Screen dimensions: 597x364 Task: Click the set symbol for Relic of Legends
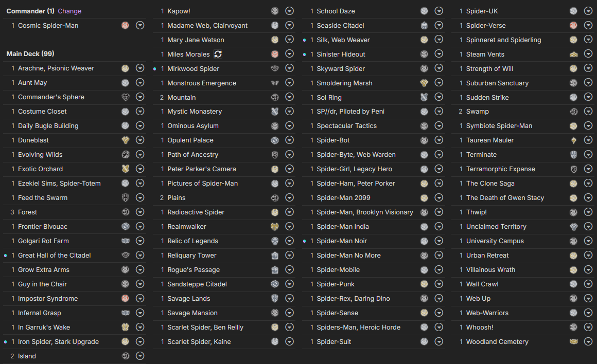[275, 241]
